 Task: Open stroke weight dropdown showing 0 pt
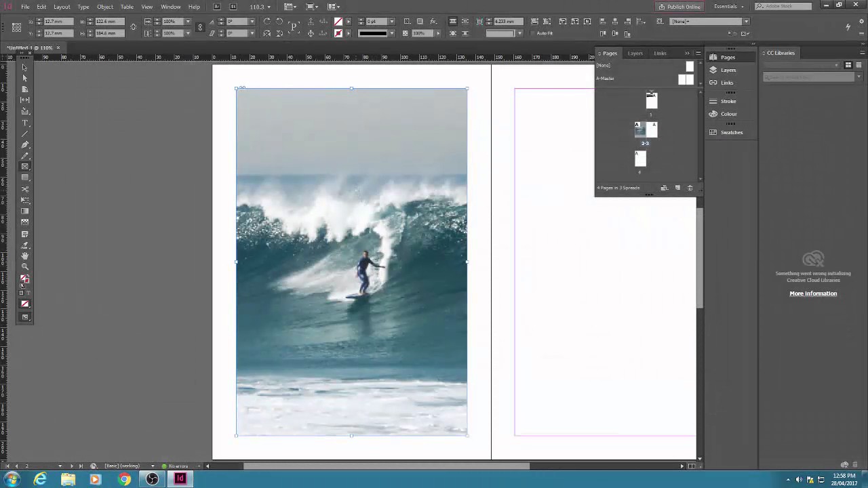(x=391, y=22)
